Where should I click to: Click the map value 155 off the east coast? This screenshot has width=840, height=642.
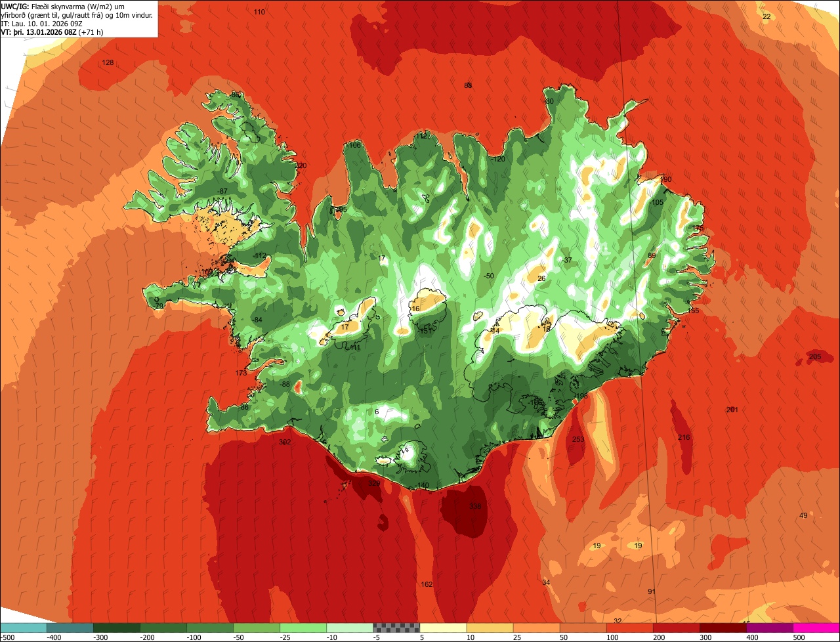693,310
